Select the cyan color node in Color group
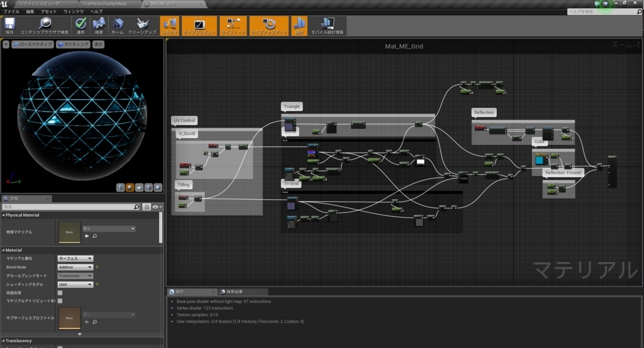Viewport: 644px width, 348px height. click(x=541, y=160)
